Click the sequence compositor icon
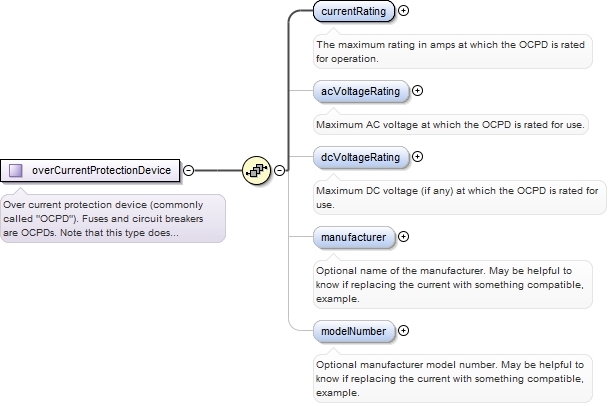614x406 pixels. click(256, 170)
